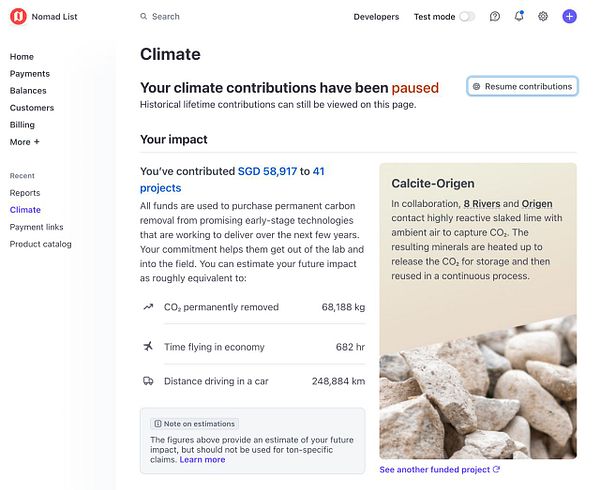Open the notifications bell icon
This screenshot has width=600, height=490.
pyautogui.click(x=519, y=17)
